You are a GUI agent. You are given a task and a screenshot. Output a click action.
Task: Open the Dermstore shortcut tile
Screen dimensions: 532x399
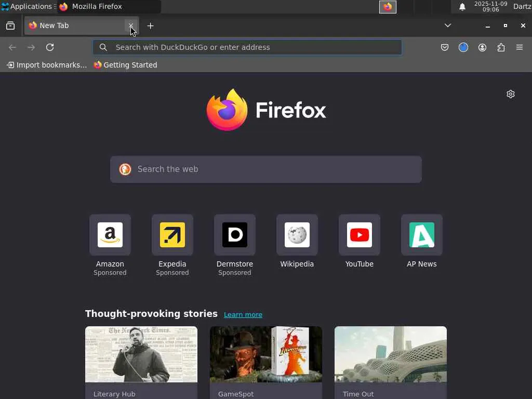click(x=235, y=235)
